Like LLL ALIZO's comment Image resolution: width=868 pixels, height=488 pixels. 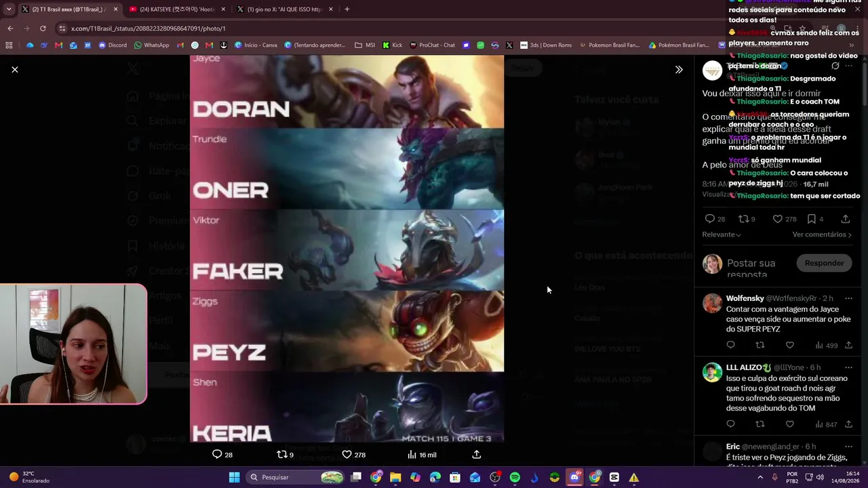pos(789,424)
